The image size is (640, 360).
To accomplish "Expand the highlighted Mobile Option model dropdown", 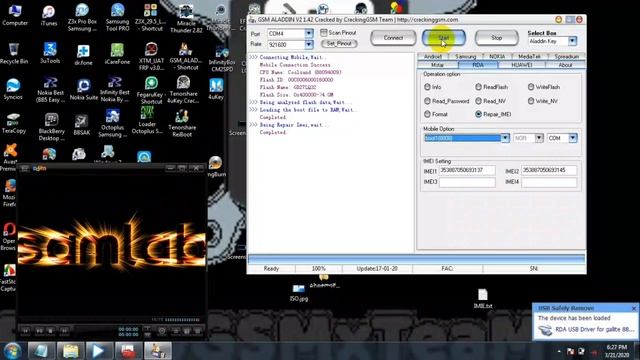I will (x=505, y=138).
